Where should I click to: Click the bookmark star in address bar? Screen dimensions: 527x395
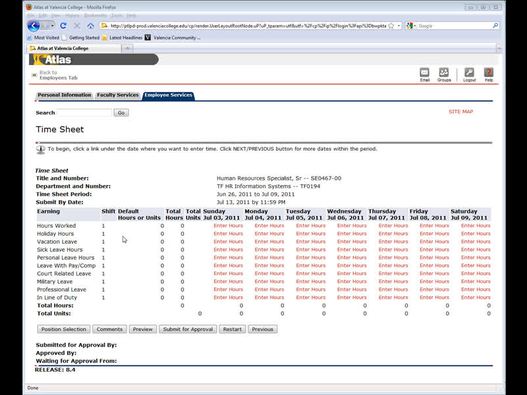391,26
